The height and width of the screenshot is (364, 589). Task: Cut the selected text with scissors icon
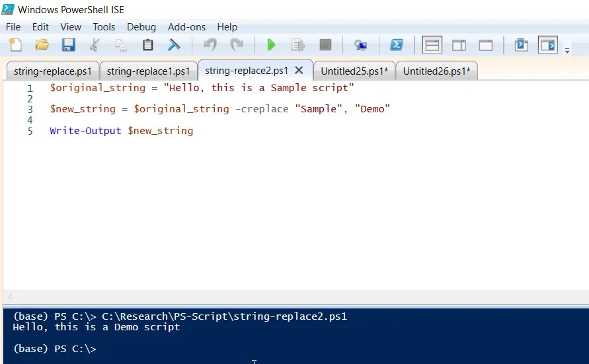[x=95, y=45]
